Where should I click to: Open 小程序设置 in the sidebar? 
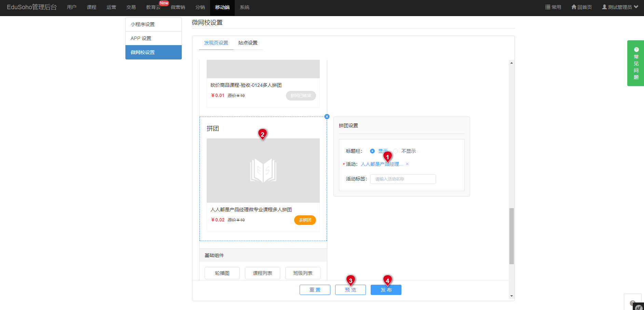tap(153, 24)
